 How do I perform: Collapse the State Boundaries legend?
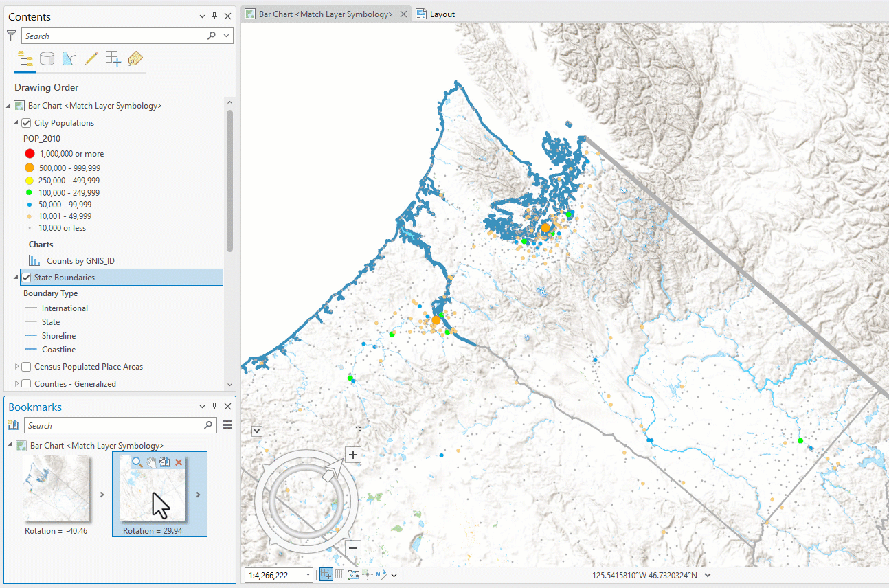pyautogui.click(x=15, y=277)
